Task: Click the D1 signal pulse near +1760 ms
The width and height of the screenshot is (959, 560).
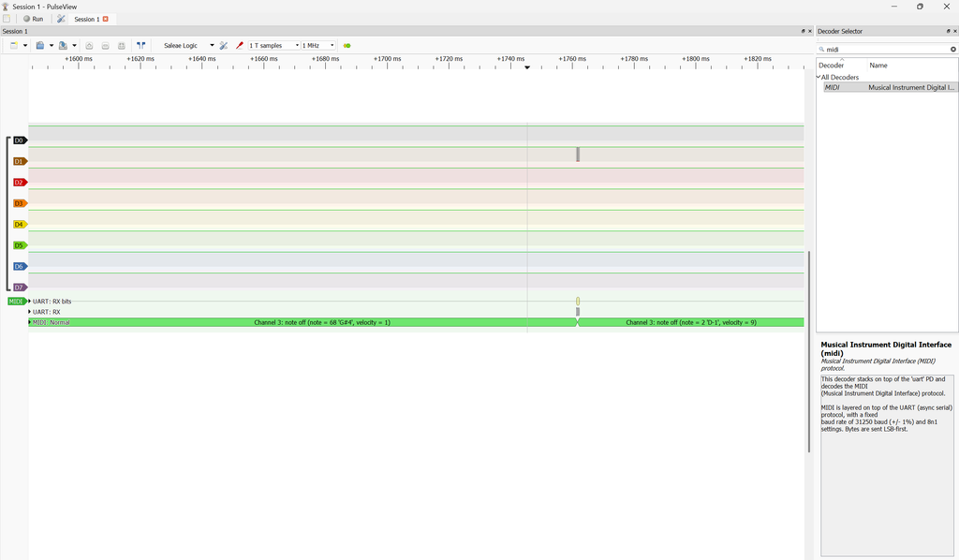Action: coord(578,155)
